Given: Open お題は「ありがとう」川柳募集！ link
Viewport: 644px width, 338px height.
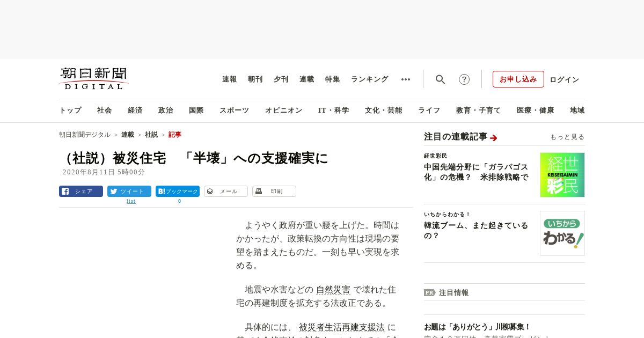Looking at the screenshot, I should (x=477, y=327).
